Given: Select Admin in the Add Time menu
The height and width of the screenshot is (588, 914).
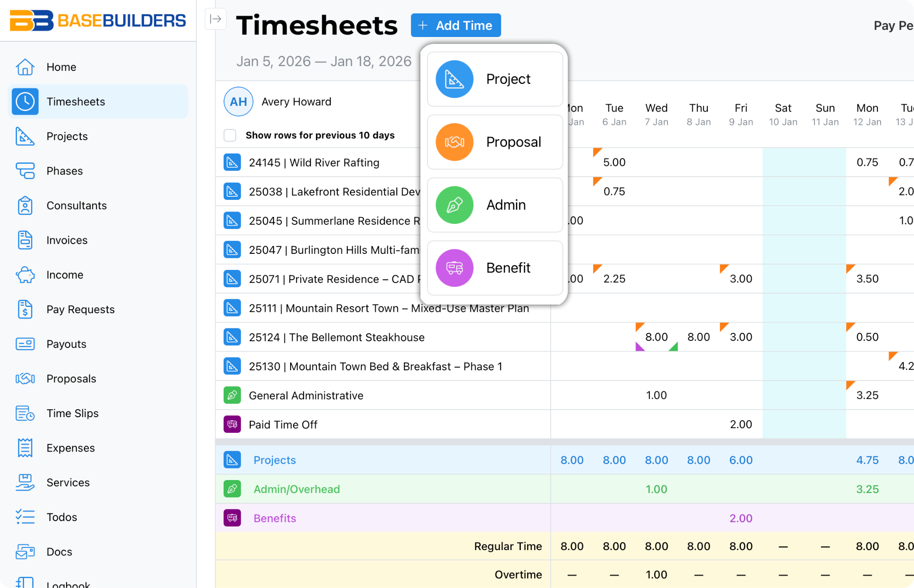Looking at the screenshot, I should tap(495, 205).
